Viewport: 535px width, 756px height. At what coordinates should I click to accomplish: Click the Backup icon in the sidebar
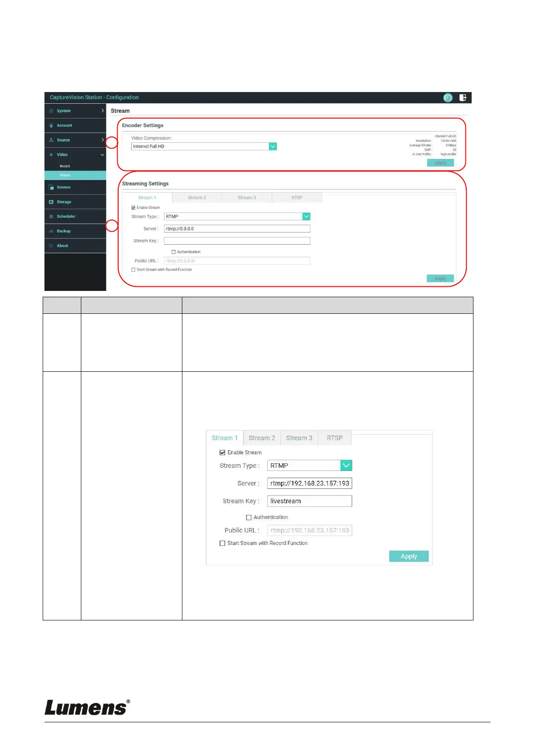[x=51, y=231]
